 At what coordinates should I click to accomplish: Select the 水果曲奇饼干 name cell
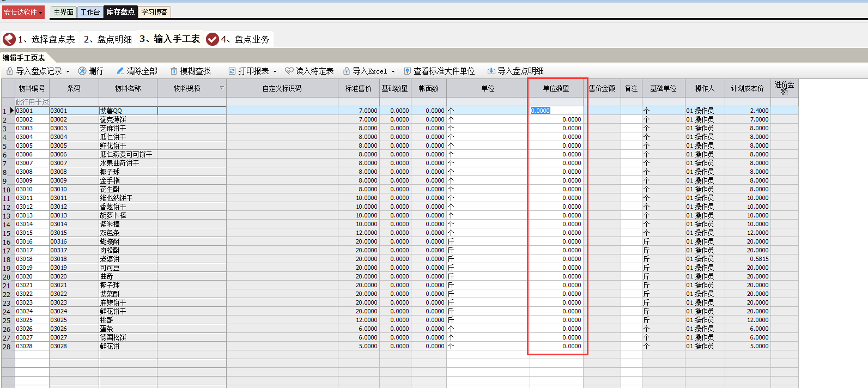pyautogui.click(x=128, y=163)
